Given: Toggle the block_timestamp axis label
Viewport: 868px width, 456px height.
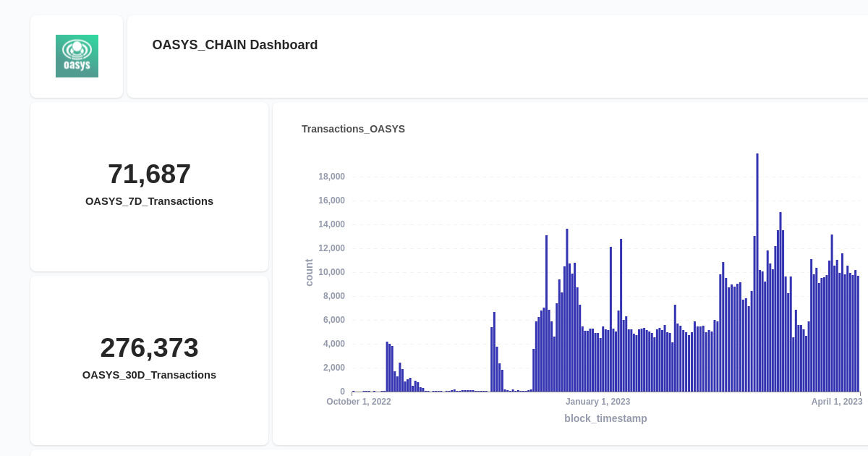Looking at the screenshot, I should (x=606, y=418).
